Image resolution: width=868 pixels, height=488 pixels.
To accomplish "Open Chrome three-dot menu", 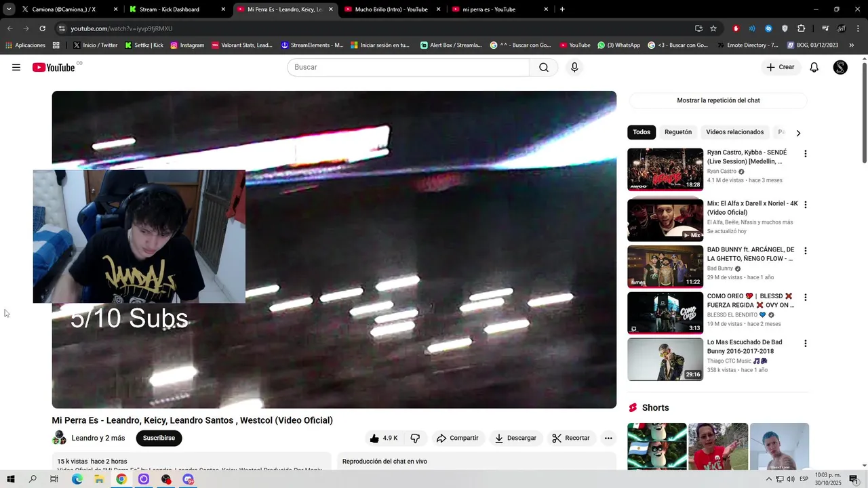I will tap(858, 28).
